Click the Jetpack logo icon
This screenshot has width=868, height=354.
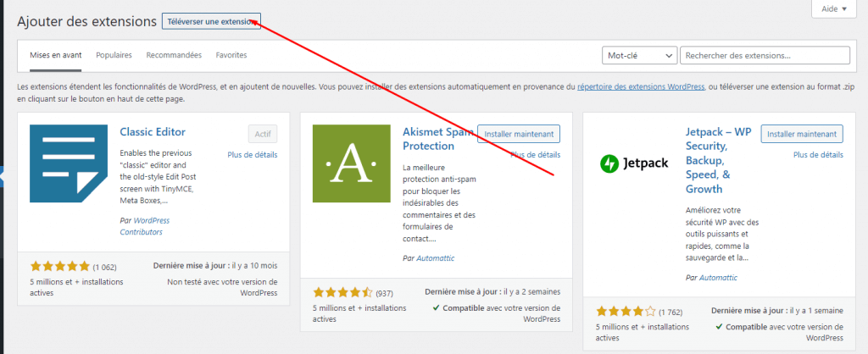(634, 163)
